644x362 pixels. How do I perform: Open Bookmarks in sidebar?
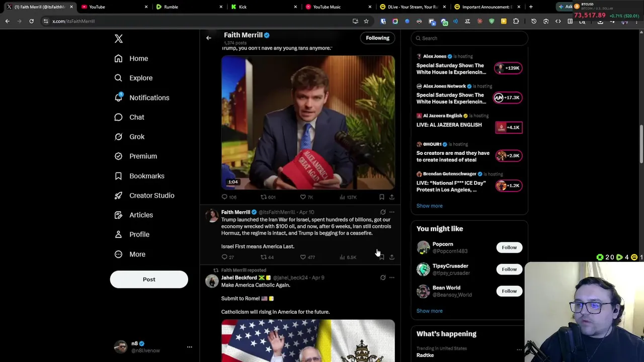pyautogui.click(x=139, y=176)
